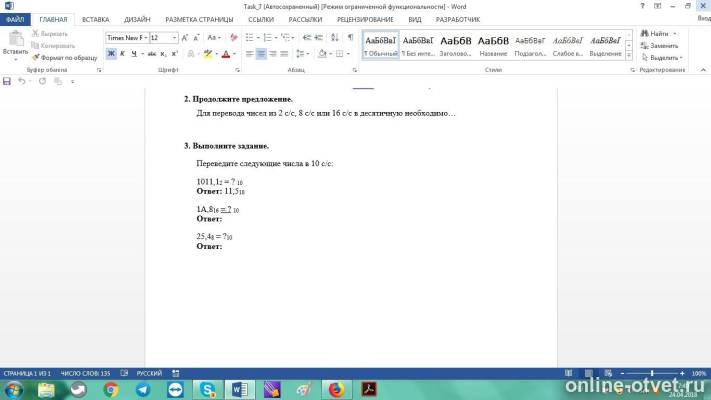Apply bulleted list
The image size is (711, 400).
click(x=249, y=37)
